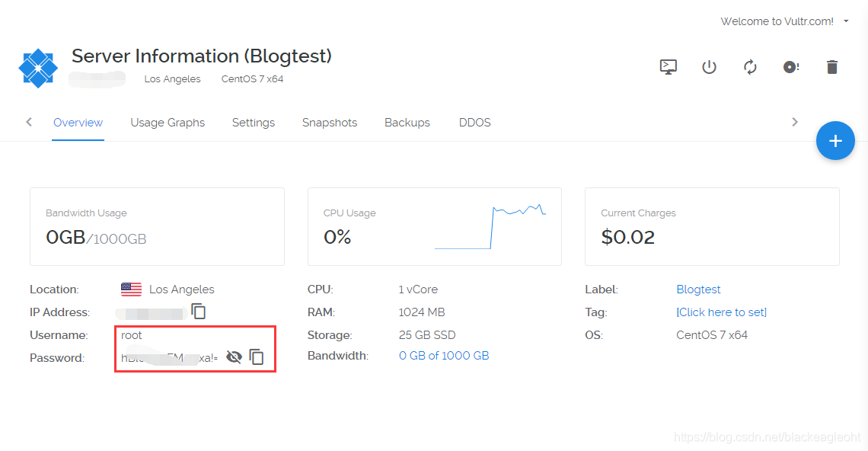The height and width of the screenshot is (451, 868).
Task: Copy the password to clipboard
Action: 257,357
